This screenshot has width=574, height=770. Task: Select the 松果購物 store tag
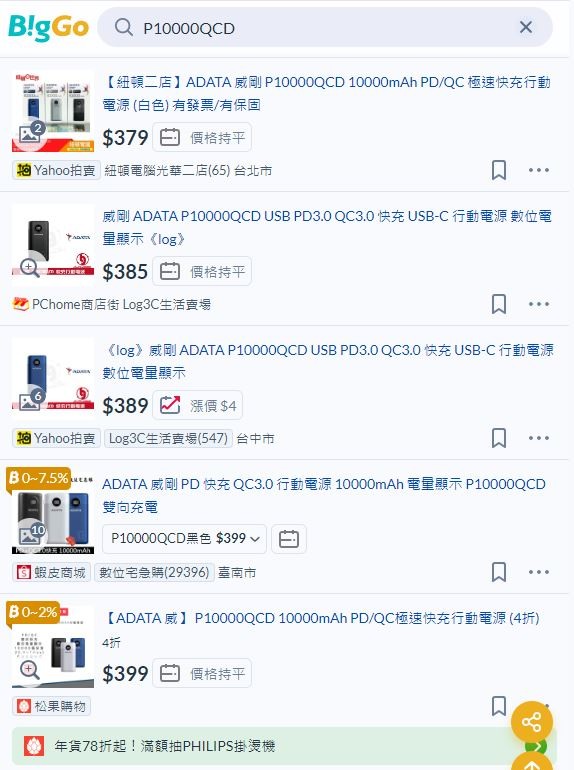pyautogui.click(x=52, y=706)
